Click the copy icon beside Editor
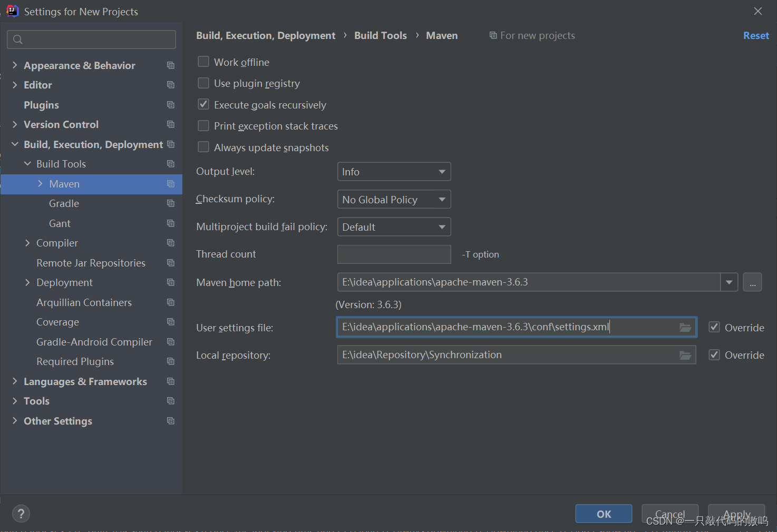This screenshot has width=777, height=532. pyautogui.click(x=171, y=85)
